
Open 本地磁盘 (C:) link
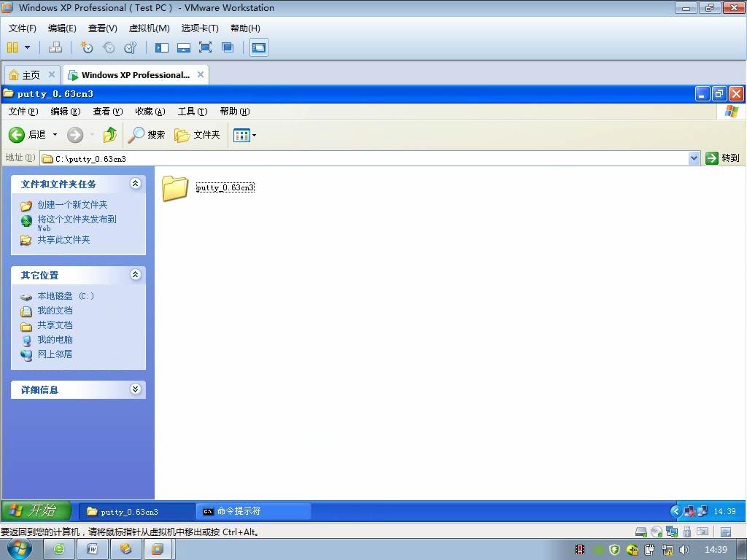coord(66,296)
